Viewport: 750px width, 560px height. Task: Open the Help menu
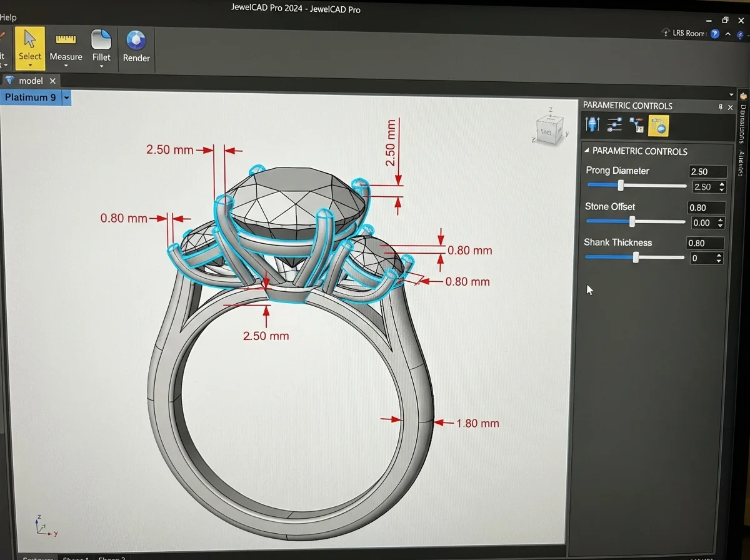[x=8, y=17]
